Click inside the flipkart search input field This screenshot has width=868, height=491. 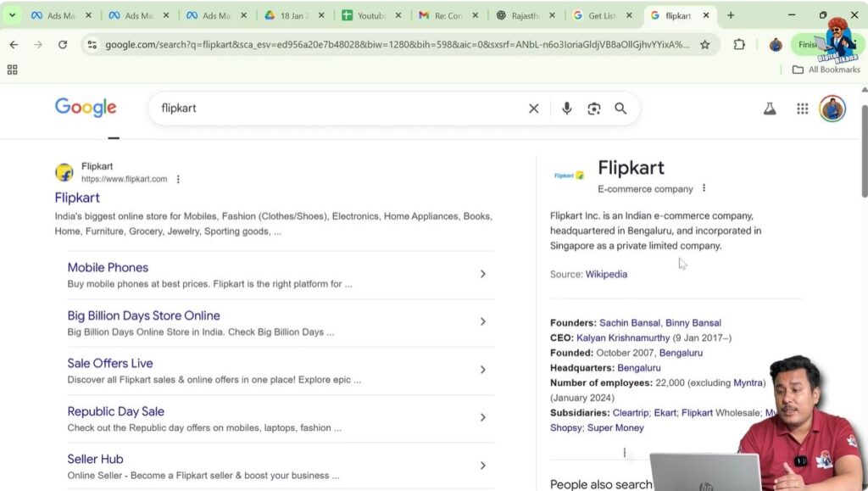(x=339, y=109)
